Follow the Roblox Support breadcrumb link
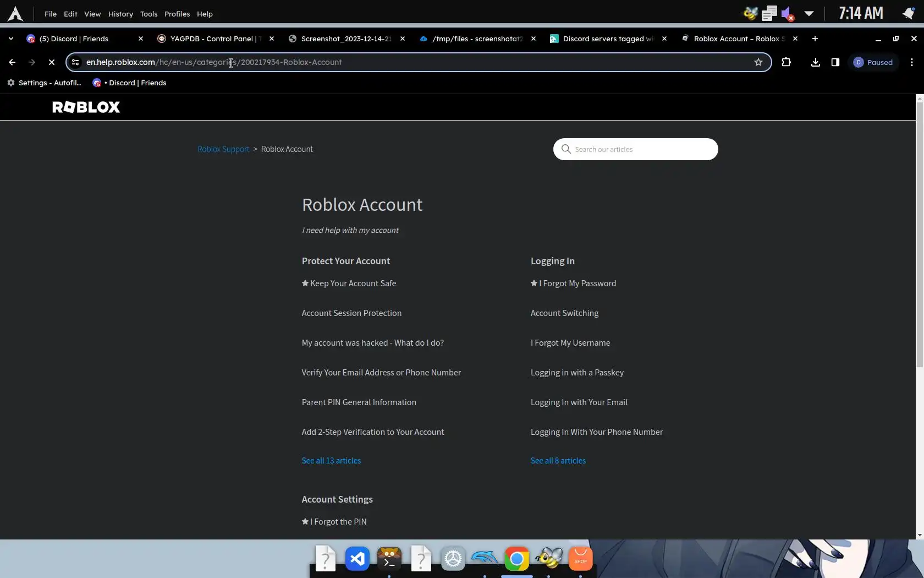 click(x=223, y=149)
